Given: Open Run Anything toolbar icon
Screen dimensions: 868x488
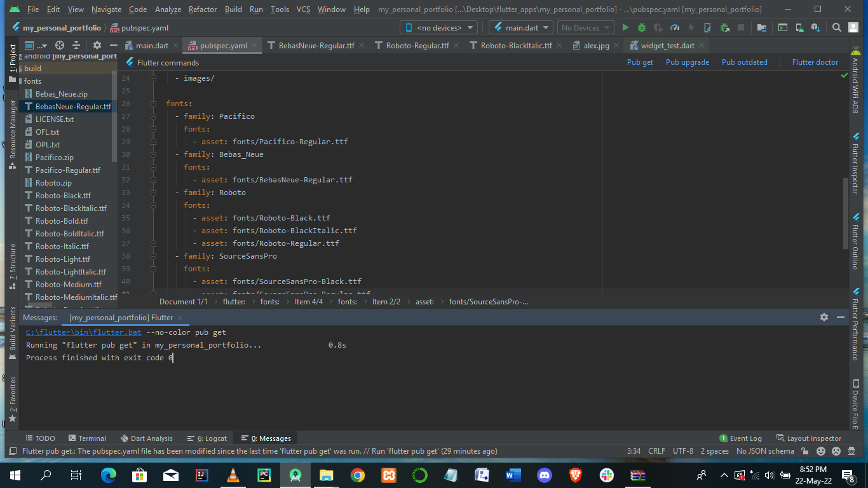Looking at the screenshot, I should 783,28.
